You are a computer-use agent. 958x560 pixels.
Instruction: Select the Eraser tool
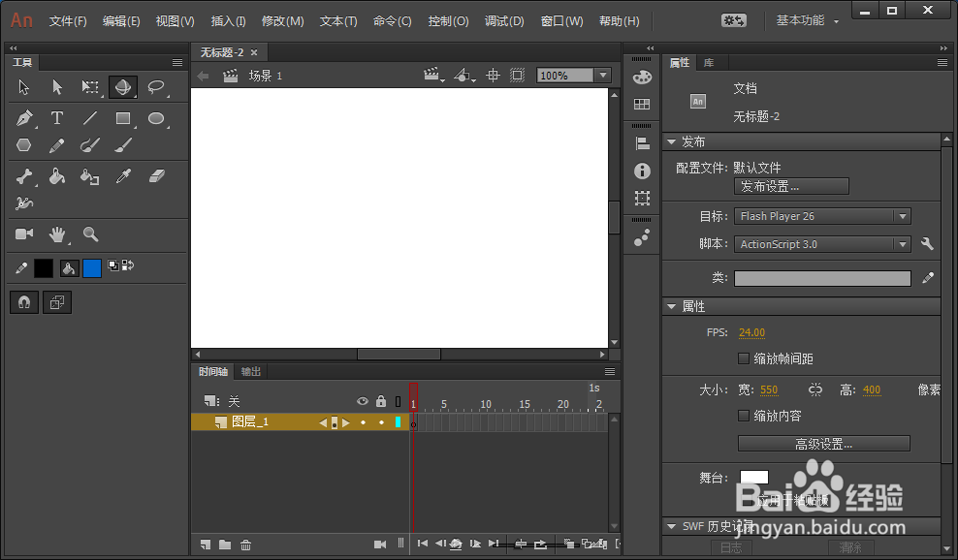157,176
